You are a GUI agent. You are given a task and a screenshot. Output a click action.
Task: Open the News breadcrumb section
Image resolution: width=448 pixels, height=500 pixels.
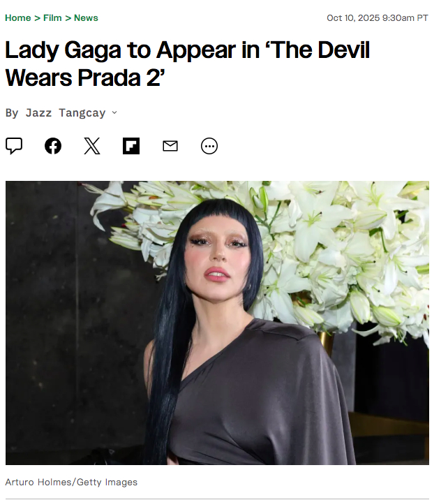86,18
